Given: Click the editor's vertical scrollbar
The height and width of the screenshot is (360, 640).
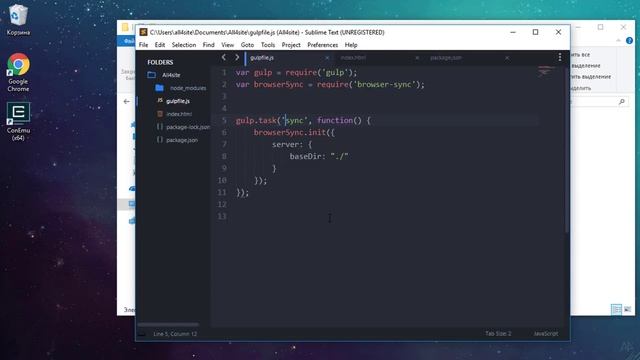Looking at the screenshot, I should (567, 149).
